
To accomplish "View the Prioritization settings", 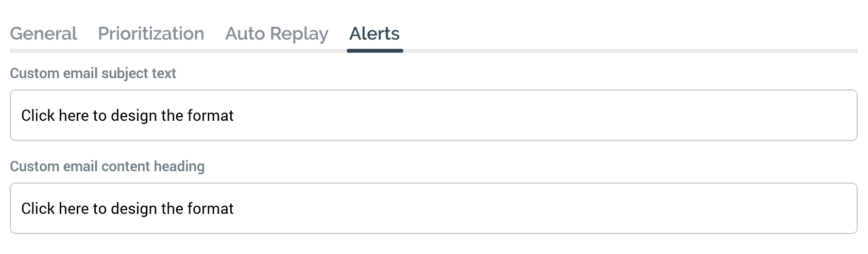I will coord(151,34).
